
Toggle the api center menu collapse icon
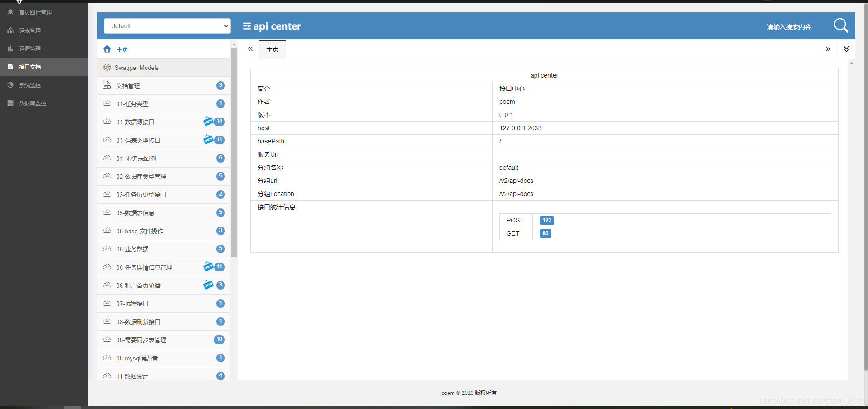point(247,26)
